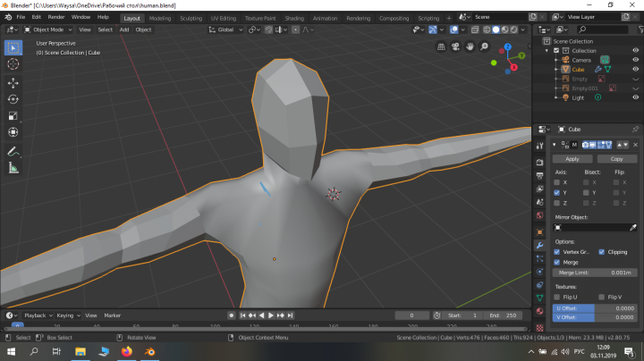Hide the Camera using its eye icon

point(635,60)
